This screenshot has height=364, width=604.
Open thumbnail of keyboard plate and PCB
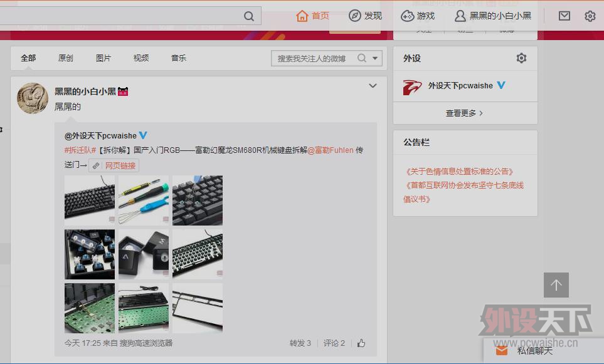[x=143, y=308]
